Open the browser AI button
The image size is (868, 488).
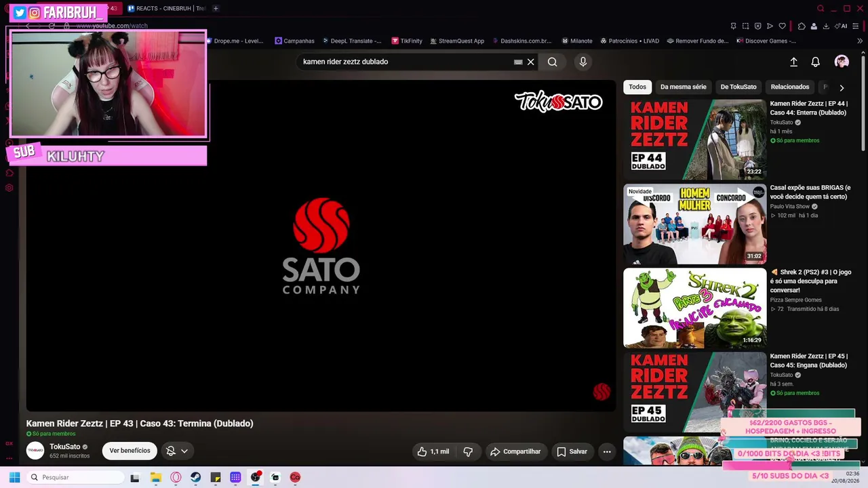tap(842, 26)
